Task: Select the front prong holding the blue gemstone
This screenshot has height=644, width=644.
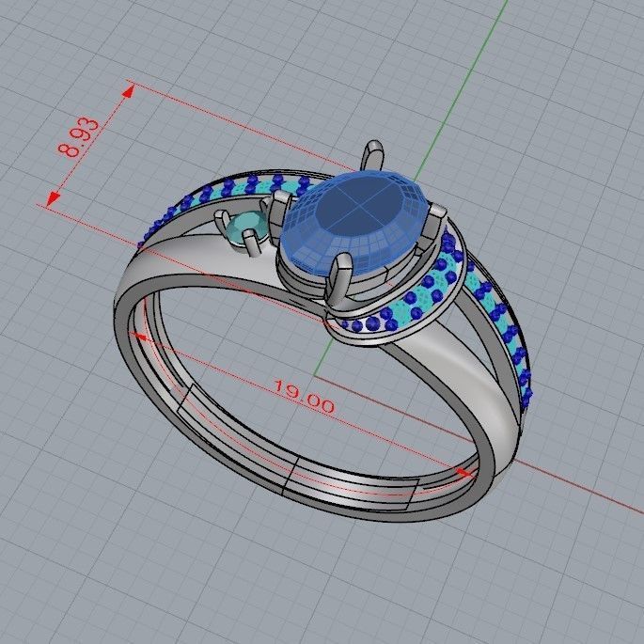Action: coord(340,281)
